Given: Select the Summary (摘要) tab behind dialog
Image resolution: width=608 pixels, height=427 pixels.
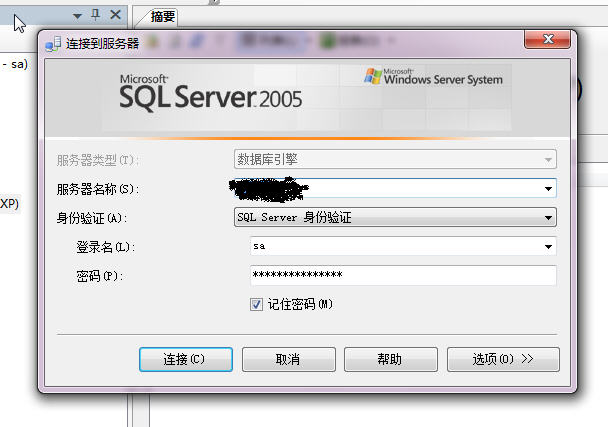Looking at the screenshot, I should pos(162,17).
